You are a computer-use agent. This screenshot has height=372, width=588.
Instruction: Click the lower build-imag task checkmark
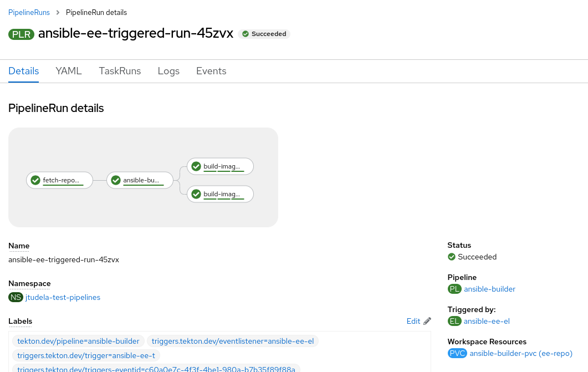(196, 194)
